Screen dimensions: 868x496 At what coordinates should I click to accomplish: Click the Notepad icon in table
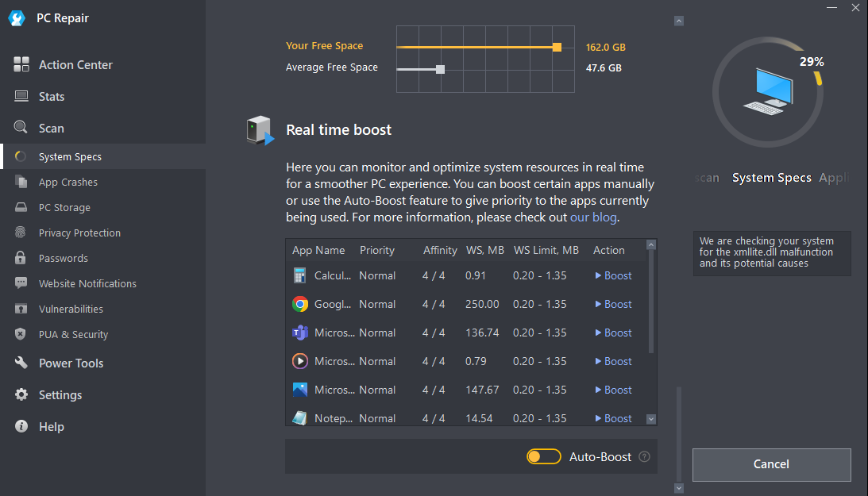(x=300, y=418)
